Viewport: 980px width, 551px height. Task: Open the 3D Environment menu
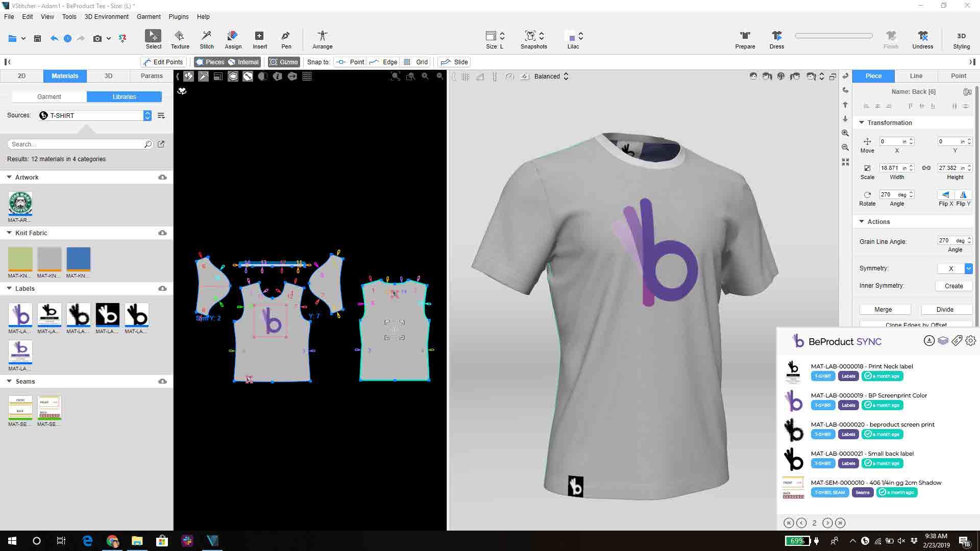107,16
